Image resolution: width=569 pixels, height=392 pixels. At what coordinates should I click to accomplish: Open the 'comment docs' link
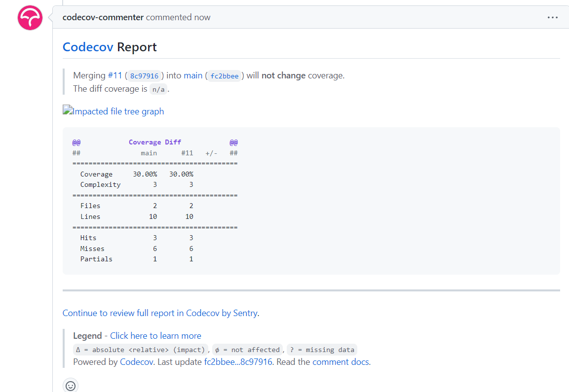pos(341,362)
